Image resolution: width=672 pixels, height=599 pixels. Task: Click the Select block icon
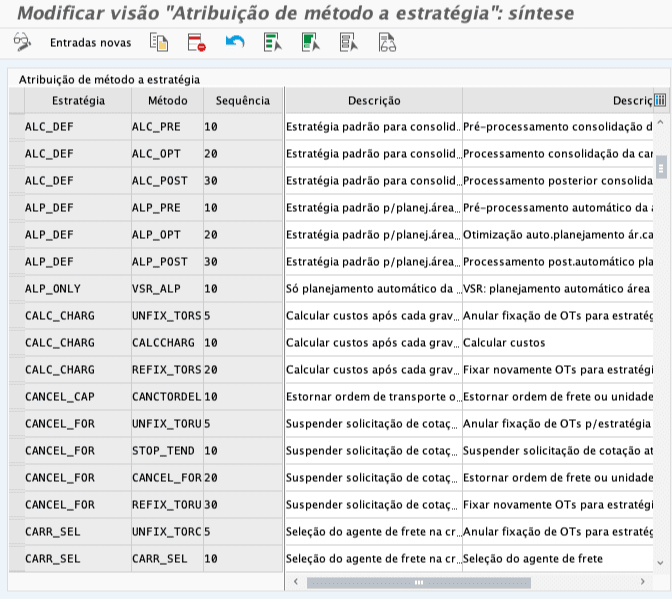pos(311,42)
